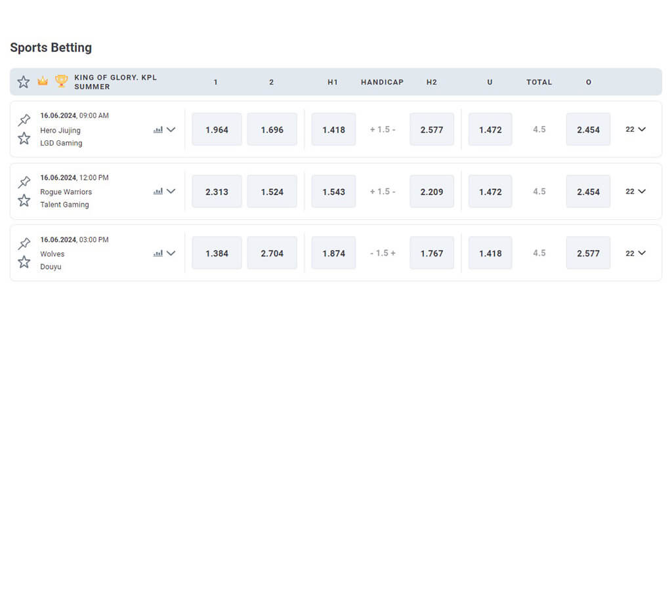Bet on Talent Gaming win at 1.524
This screenshot has width=672, height=616.
[272, 192]
